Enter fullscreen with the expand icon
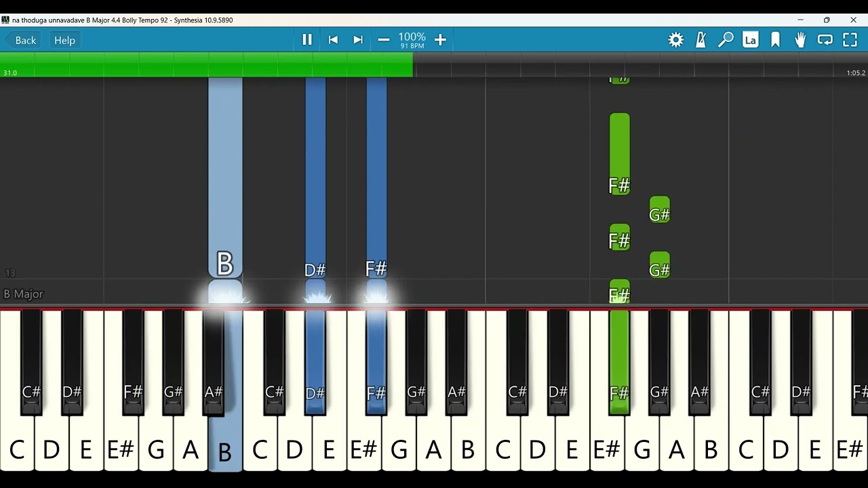 pyautogui.click(x=850, y=40)
